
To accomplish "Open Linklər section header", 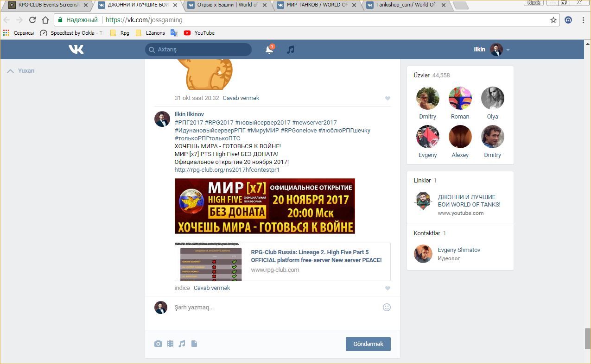I will tap(425, 180).
